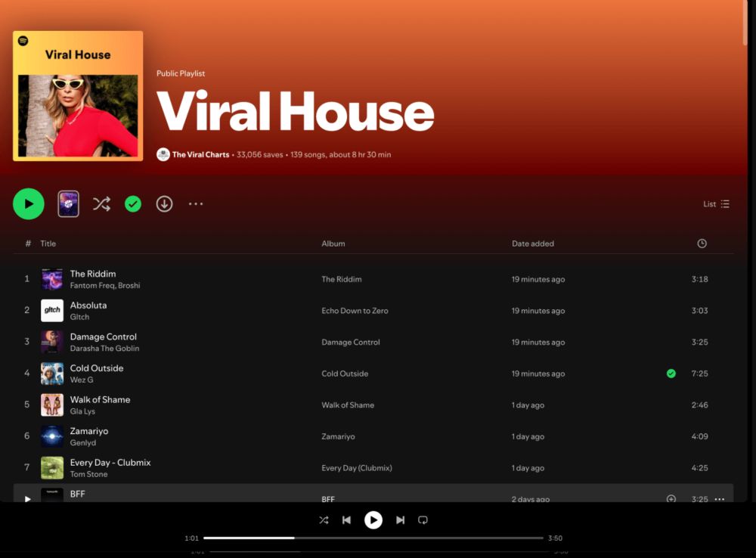Sort by the Date added column header
The width and height of the screenshot is (756, 558).
[x=533, y=243]
